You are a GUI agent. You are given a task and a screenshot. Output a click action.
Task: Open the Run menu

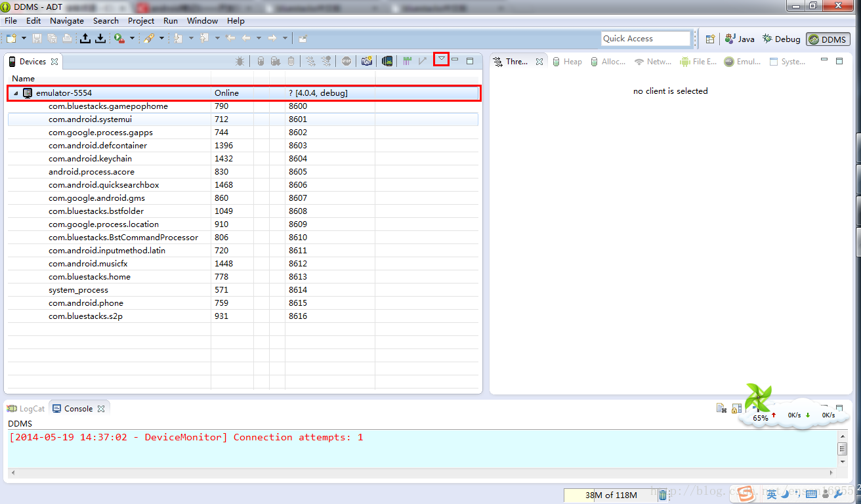[171, 20]
